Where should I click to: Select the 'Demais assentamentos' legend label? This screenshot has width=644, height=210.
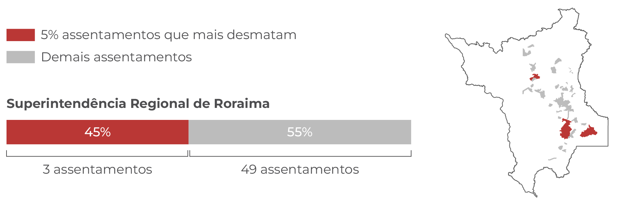coord(116,57)
